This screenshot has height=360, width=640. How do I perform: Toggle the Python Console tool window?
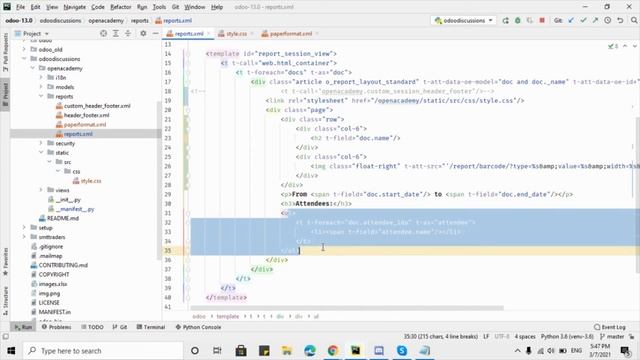click(x=198, y=327)
